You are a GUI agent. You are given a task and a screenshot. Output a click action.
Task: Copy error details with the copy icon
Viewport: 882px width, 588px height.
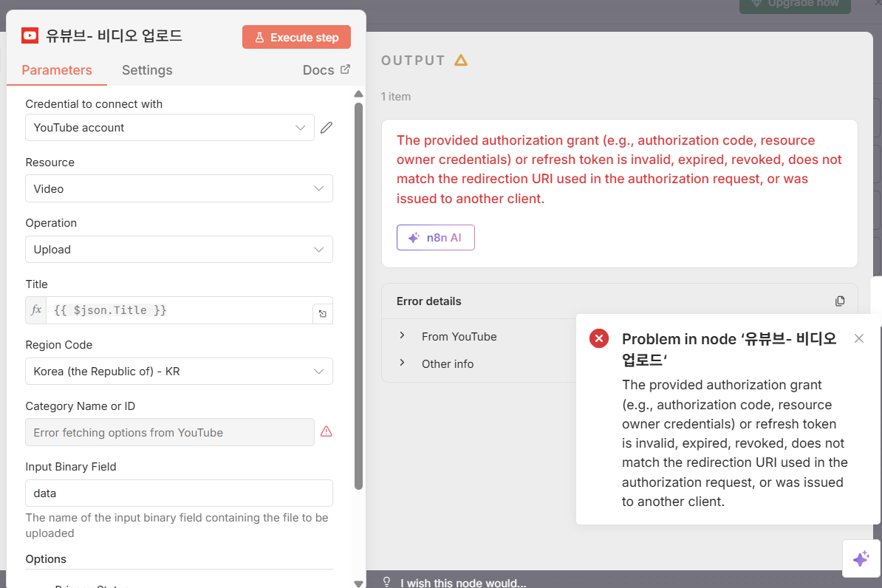click(x=840, y=301)
